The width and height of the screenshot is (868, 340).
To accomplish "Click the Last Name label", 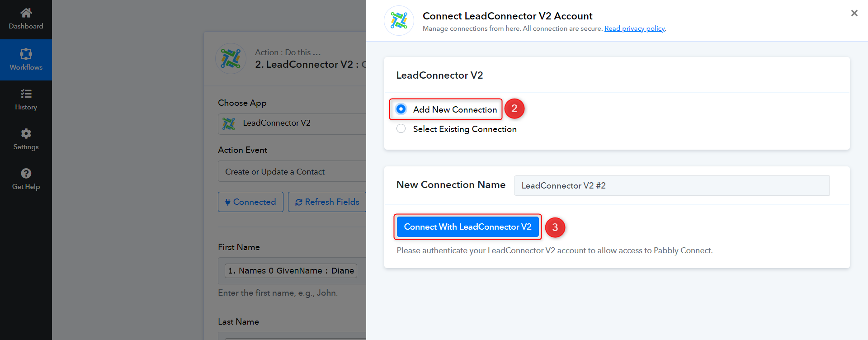I will pos(239,322).
